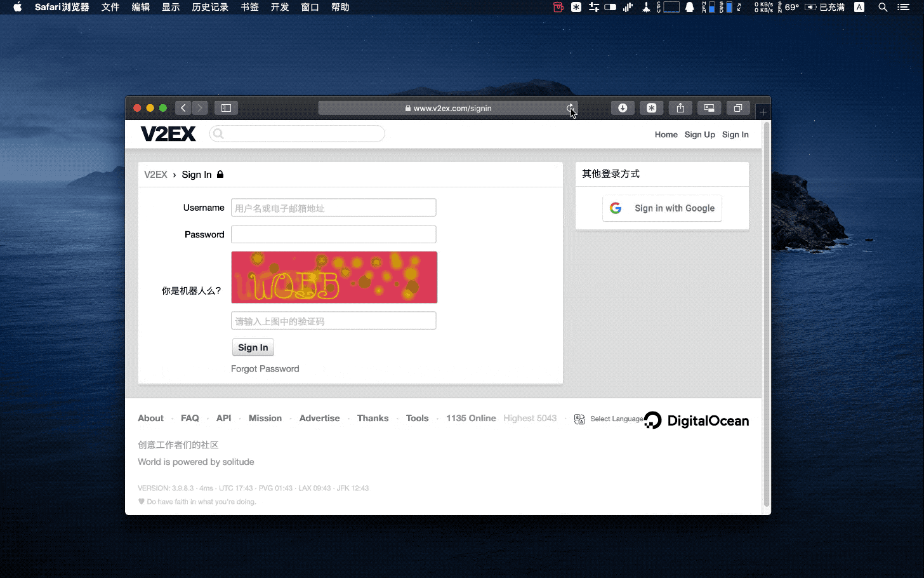Open the Safari浏览器 menu

tap(62, 7)
